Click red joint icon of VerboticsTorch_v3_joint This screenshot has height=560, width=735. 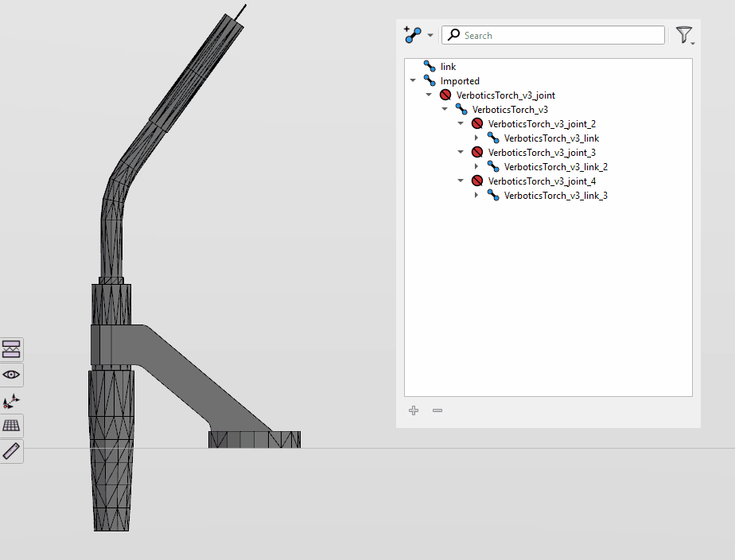[445, 95]
